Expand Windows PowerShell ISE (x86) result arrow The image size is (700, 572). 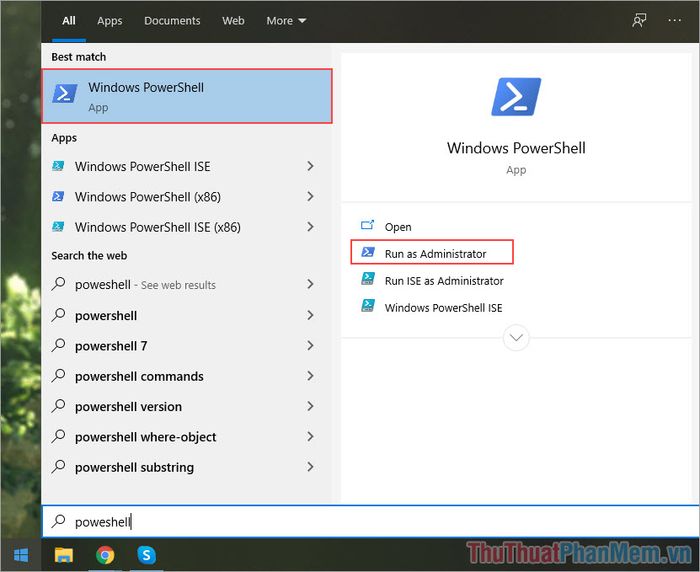[x=310, y=227]
